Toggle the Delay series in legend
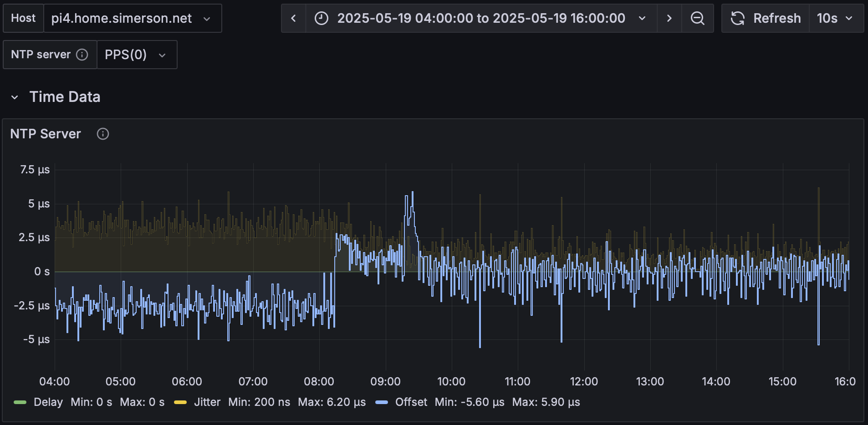The image size is (868, 425). [x=48, y=402]
